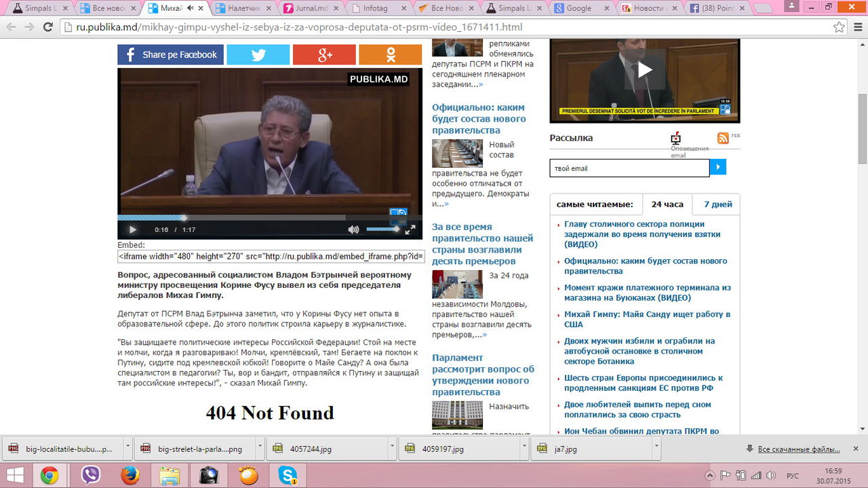
Task: Switch РУС keyboard language indicator
Action: pyautogui.click(x=792, y=475)
